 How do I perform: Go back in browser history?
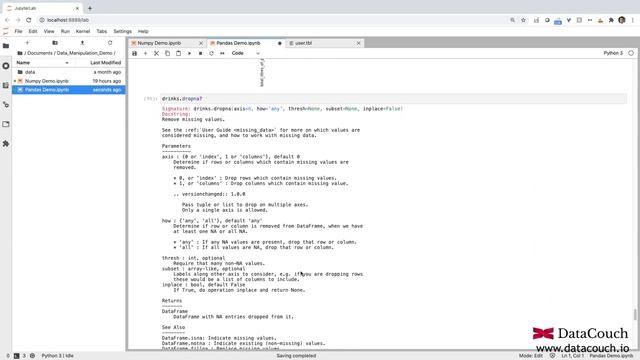click(7, 20)
